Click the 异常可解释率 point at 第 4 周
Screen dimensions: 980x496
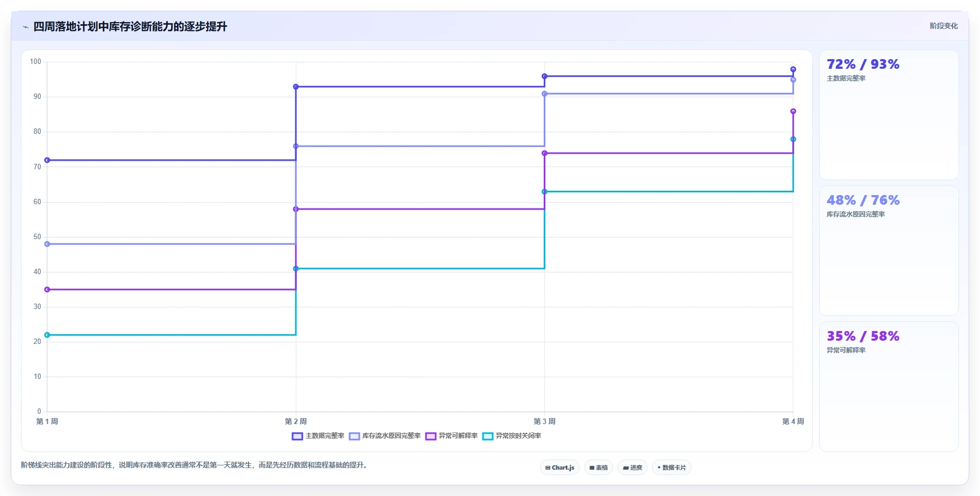click(793, 111)
